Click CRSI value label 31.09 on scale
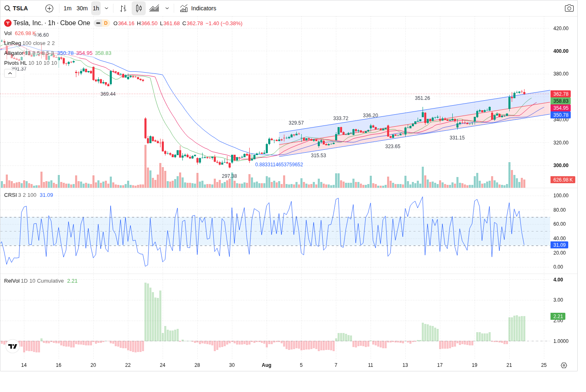This screenshot has width=586, height=392. pyautogui.click(x=560, y=245)
